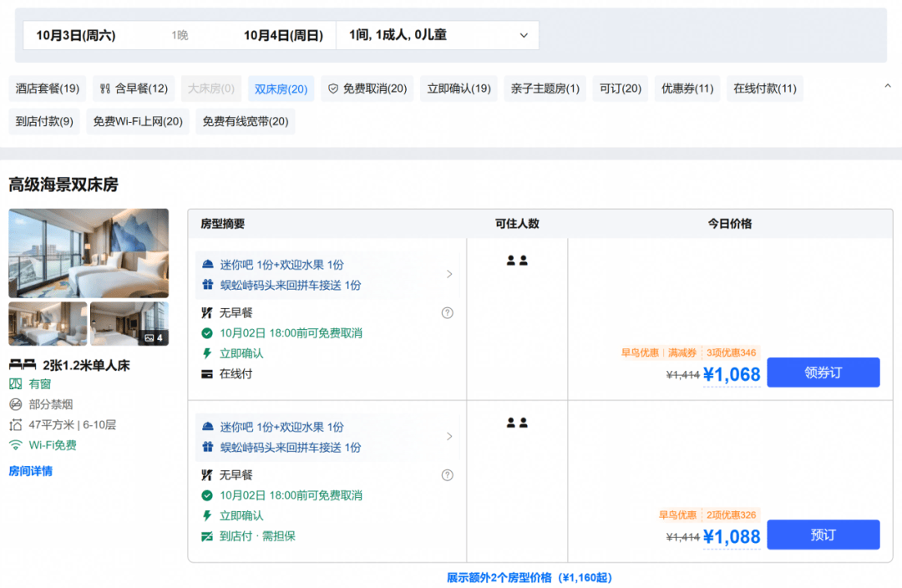Apply the 免费Wi-Fi上网(20) filter
Viewport: 902px width, 588px height.
(138, 121)
